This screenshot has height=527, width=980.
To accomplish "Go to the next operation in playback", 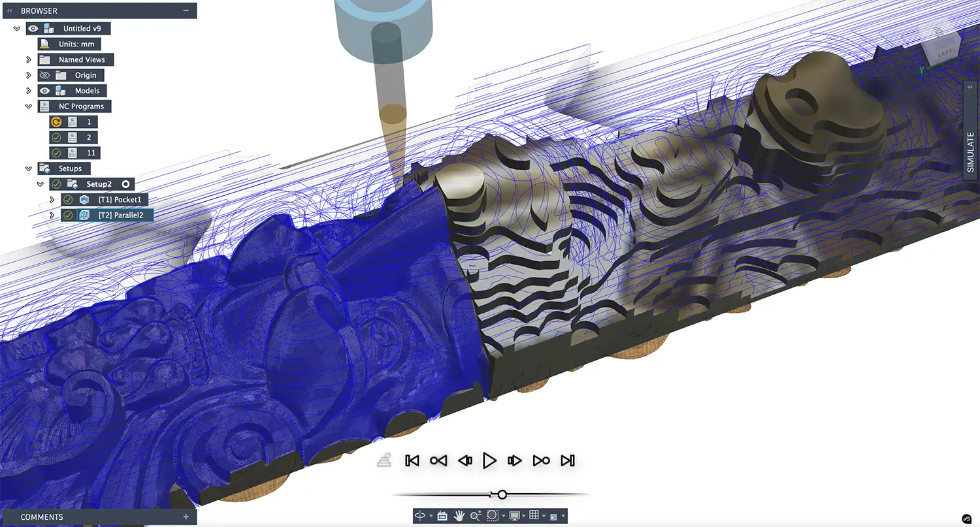I will (x=541, y=460).
